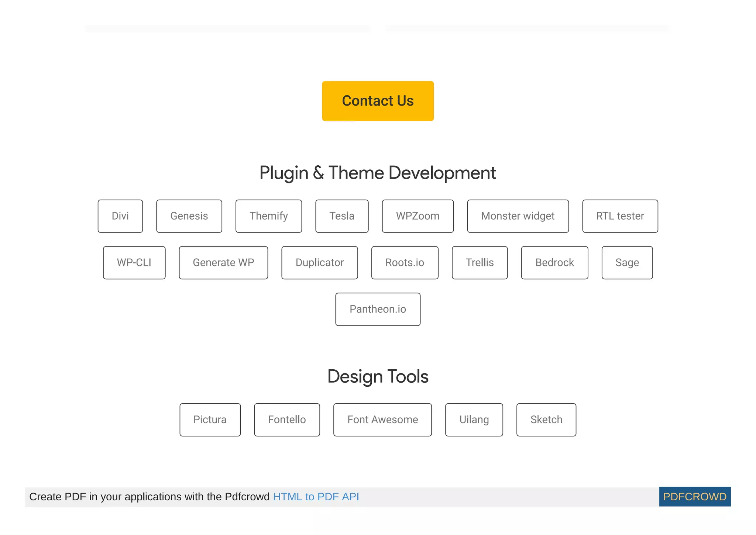Choose the Themify tag
This screenshot has width=756, height=535.
click(268, 216)
